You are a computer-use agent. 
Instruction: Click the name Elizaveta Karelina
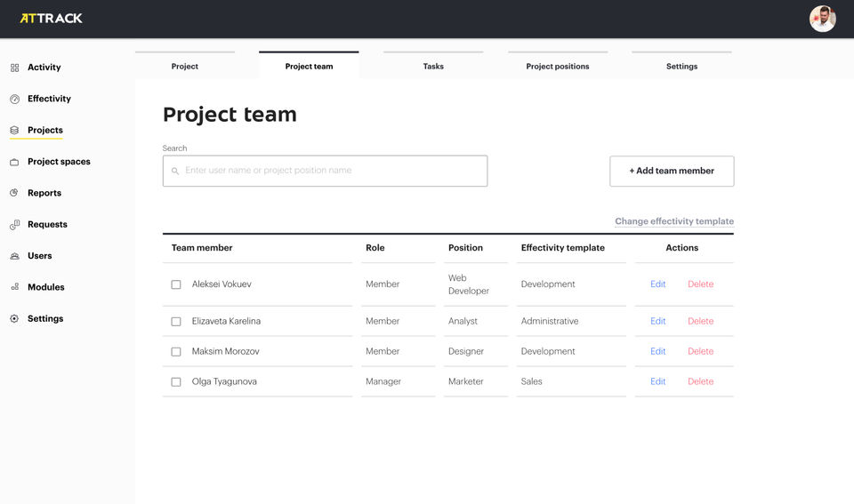226,321
